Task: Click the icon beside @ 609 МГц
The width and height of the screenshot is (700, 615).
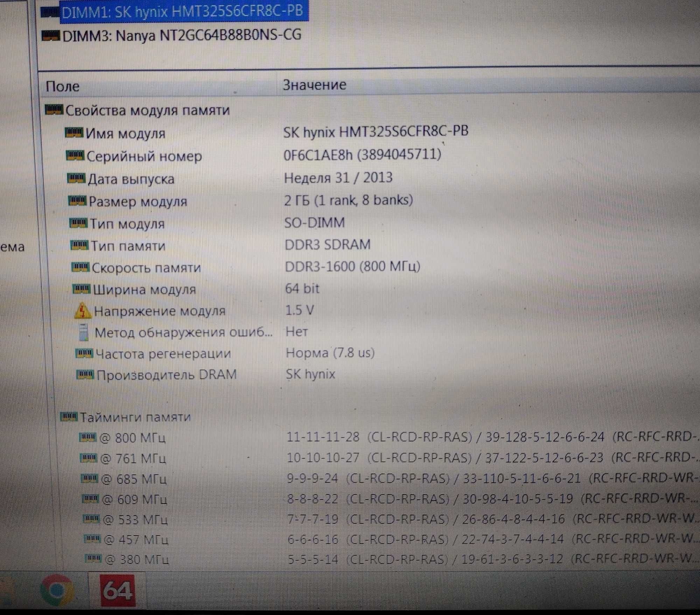Action: point(91,499)
